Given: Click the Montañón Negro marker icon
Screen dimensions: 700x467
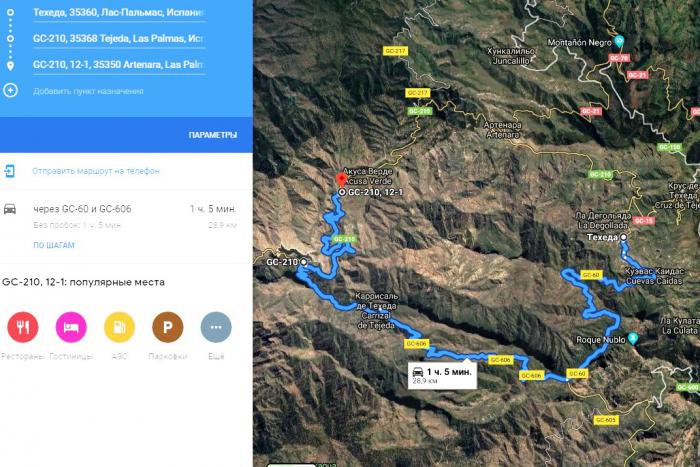Looking at the screenshot, I should click(619, 42).
